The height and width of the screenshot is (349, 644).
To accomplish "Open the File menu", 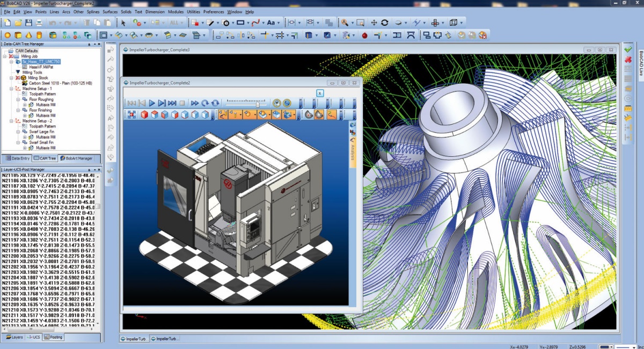I will coord(7,11).
